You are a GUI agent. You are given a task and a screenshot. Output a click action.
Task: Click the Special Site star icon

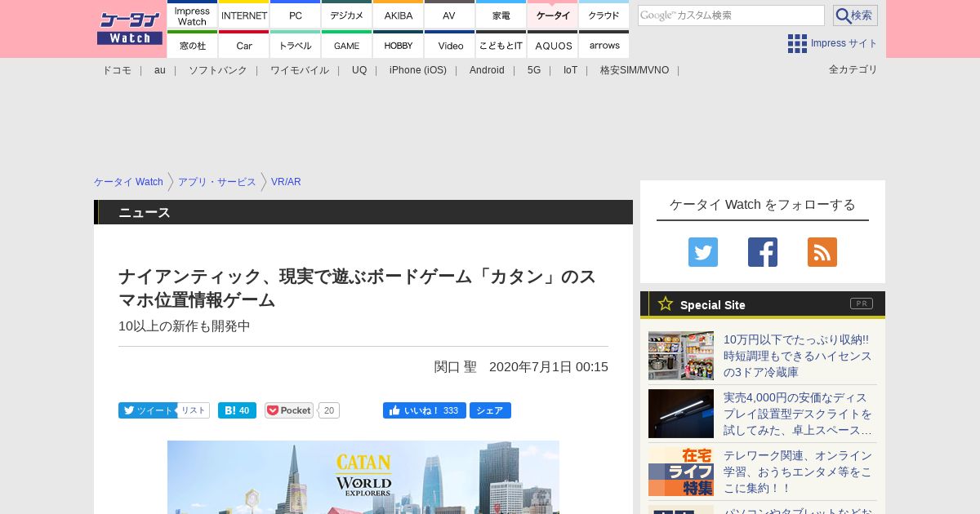point(666,304)
